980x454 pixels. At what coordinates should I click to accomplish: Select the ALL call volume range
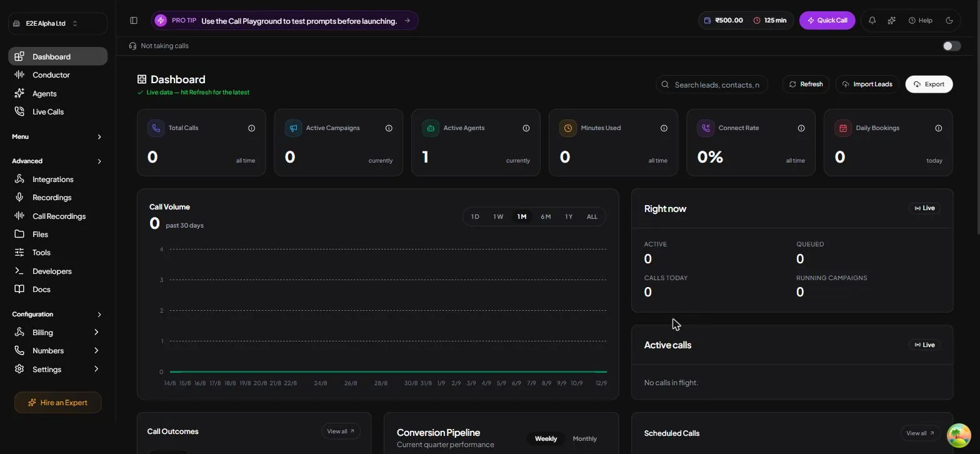click(592, 217)
